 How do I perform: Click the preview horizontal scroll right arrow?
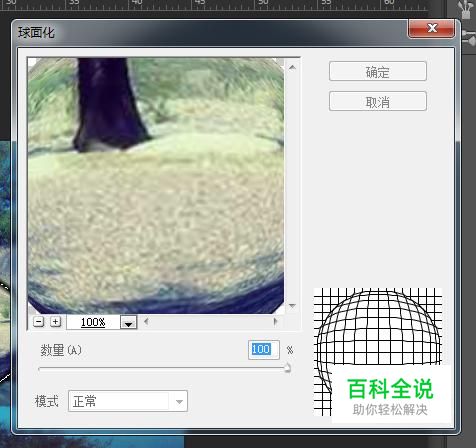(275, 322)
